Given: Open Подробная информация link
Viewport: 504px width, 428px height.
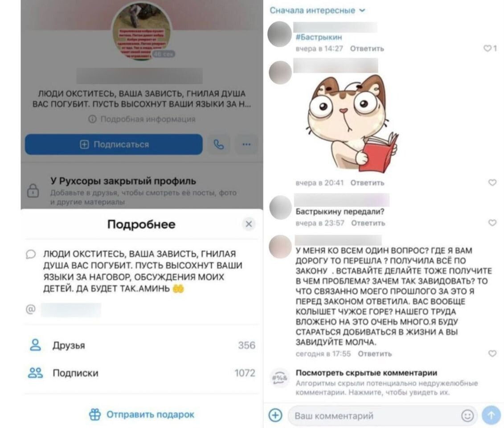Looking at the screenshot, I should tap(142, 119).
